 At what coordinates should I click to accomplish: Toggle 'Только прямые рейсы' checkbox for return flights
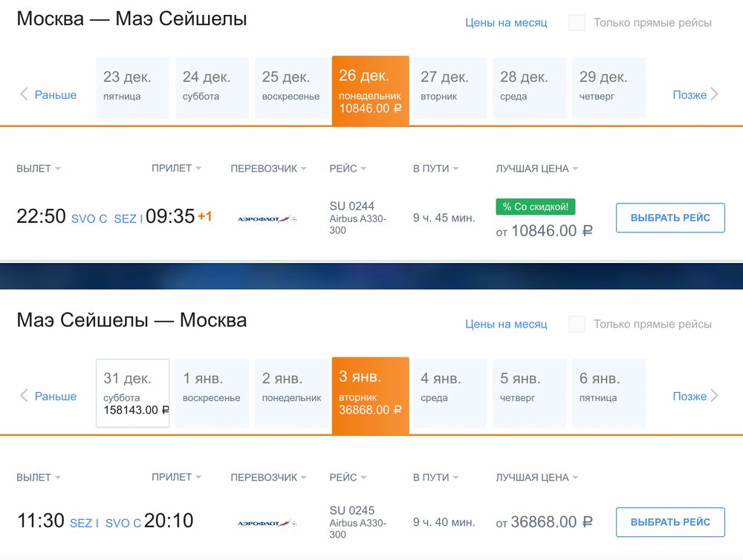point(577,324)
